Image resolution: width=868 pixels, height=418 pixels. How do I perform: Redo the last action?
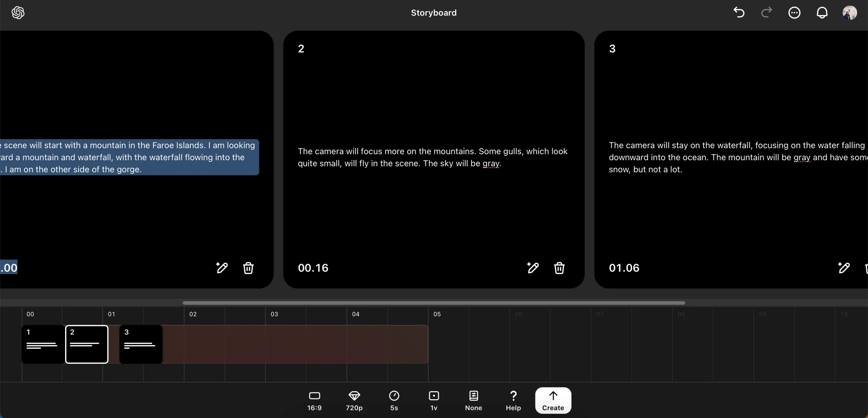[x=767, y=13]
